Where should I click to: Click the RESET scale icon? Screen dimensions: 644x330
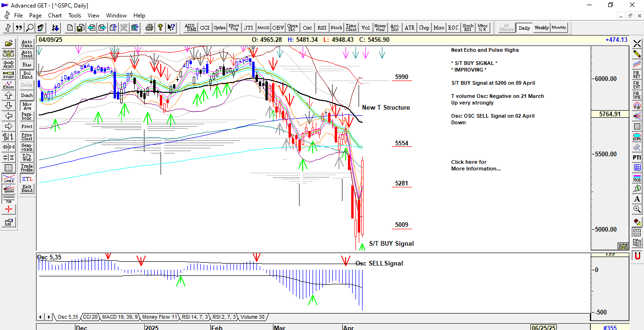[x=8, y=64]
